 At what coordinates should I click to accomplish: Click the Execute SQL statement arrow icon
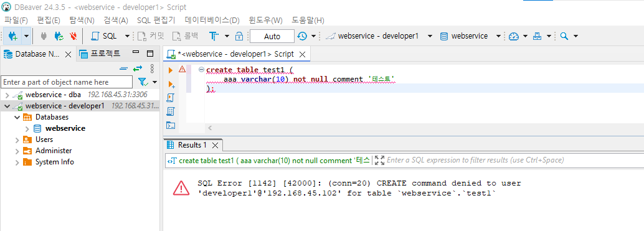171,70
